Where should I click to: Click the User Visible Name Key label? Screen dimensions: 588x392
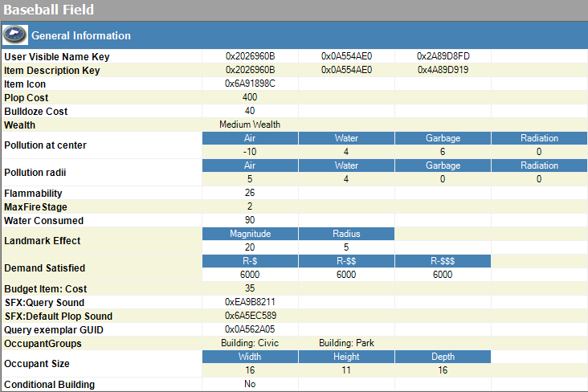click(56, 57)
